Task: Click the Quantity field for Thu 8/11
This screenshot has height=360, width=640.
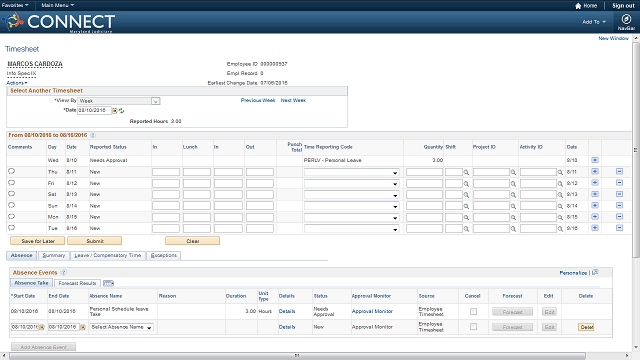Action: tap(424, 172)
